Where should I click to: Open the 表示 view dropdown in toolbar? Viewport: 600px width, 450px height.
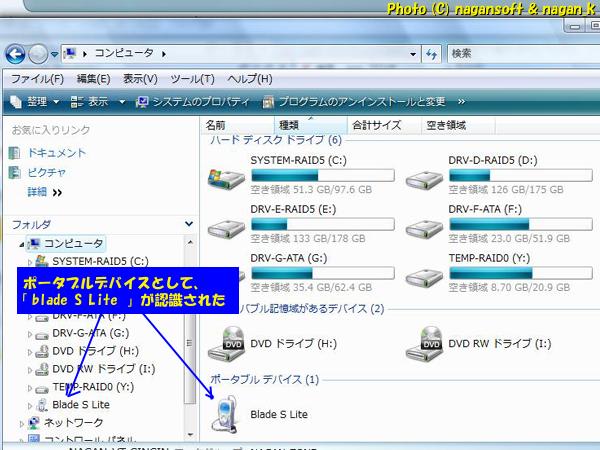click(x=97, y=101)
